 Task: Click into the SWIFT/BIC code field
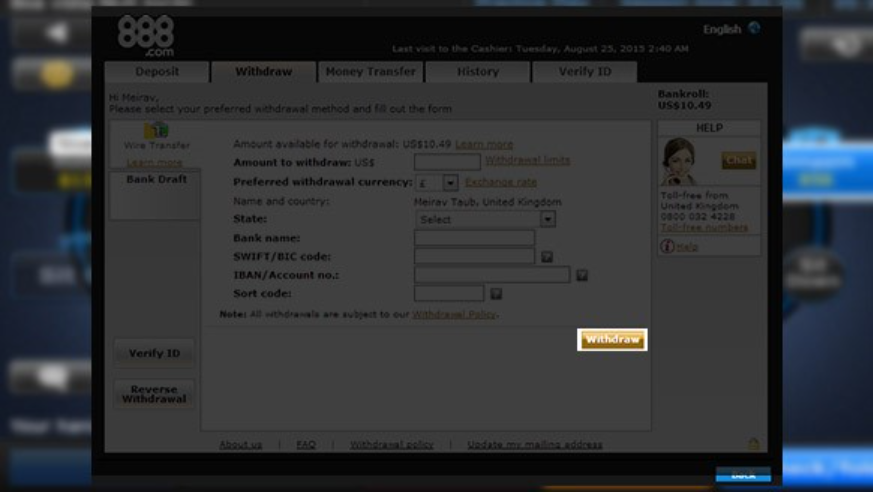(474, 256)
